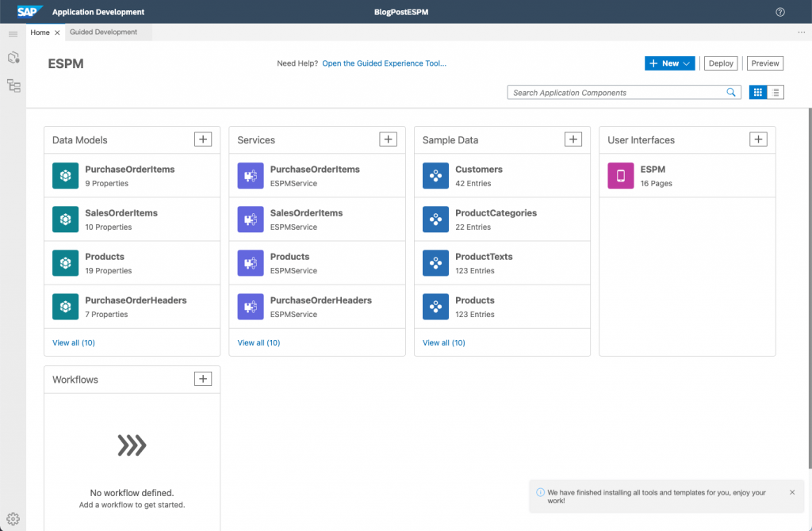
Task: Open the help question mark icon
Action: [x=780, y=12]
